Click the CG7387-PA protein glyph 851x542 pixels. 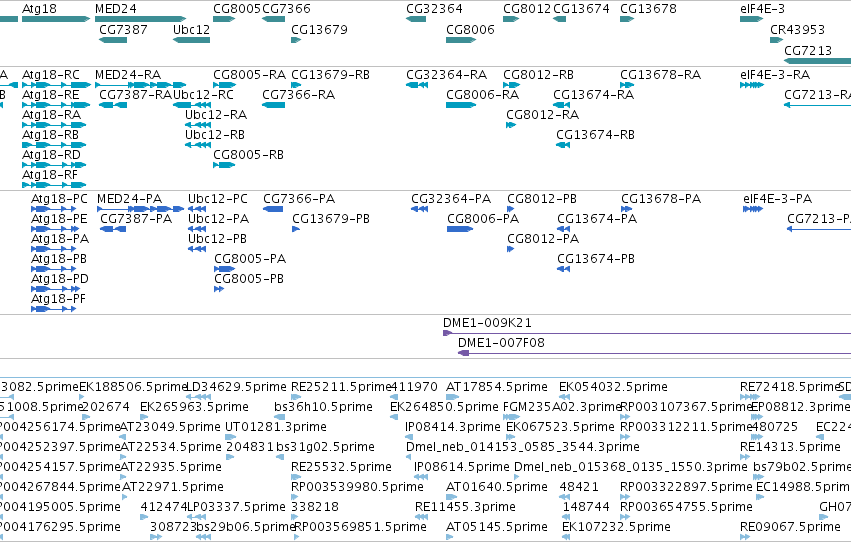coord(113,229)
